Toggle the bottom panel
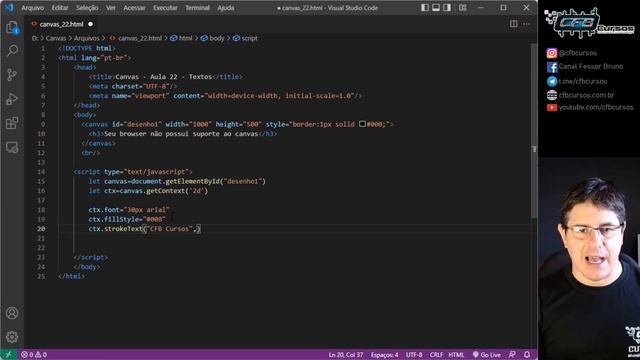Viewport: 640px width, 360px height. (x=436, y=8)
